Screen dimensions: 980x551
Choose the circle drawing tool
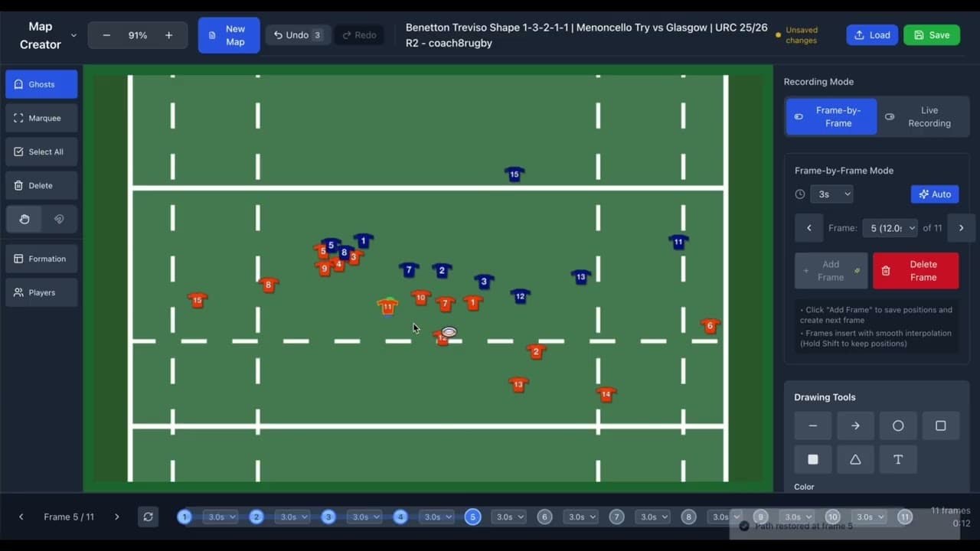tap(898, 426)
